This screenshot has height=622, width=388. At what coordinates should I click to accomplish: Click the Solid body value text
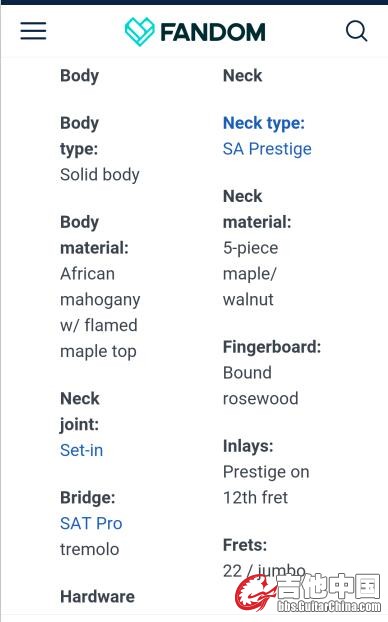pyautogui.click(x=100, y=175)
